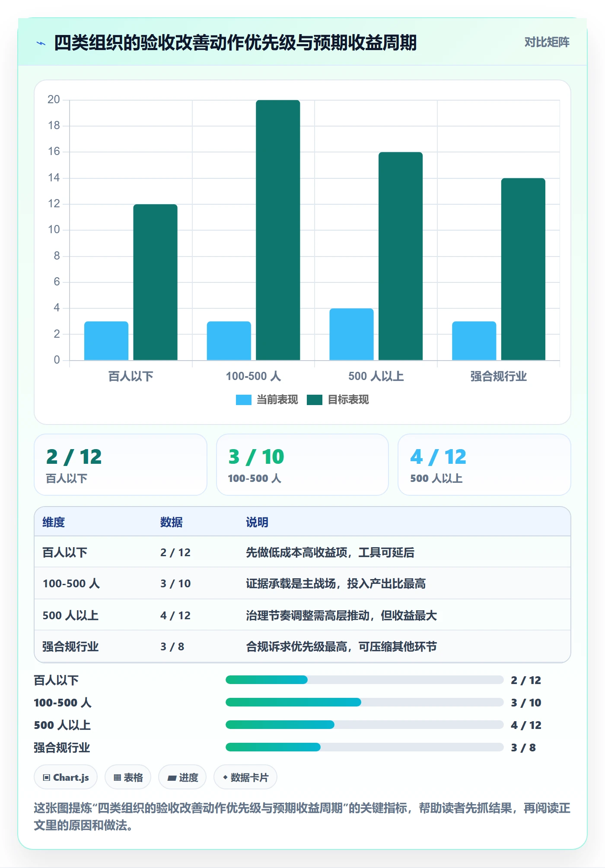Click the 100-500 人 x-axis label

(x=253, y=376)
